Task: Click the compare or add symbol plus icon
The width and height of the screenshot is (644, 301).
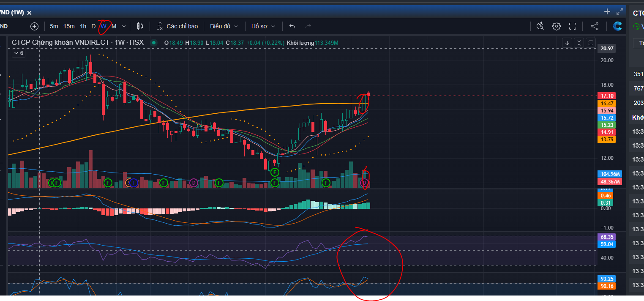Action: [35, 26]
